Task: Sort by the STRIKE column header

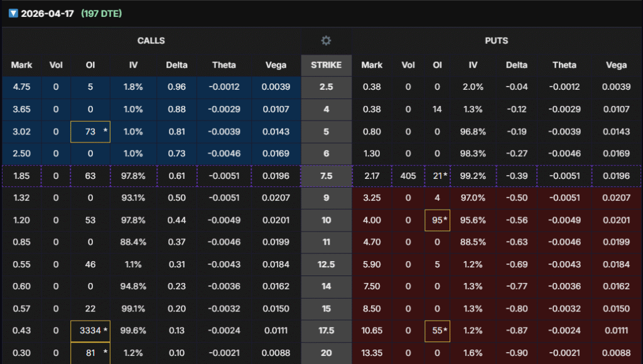Action: (326, 65)
